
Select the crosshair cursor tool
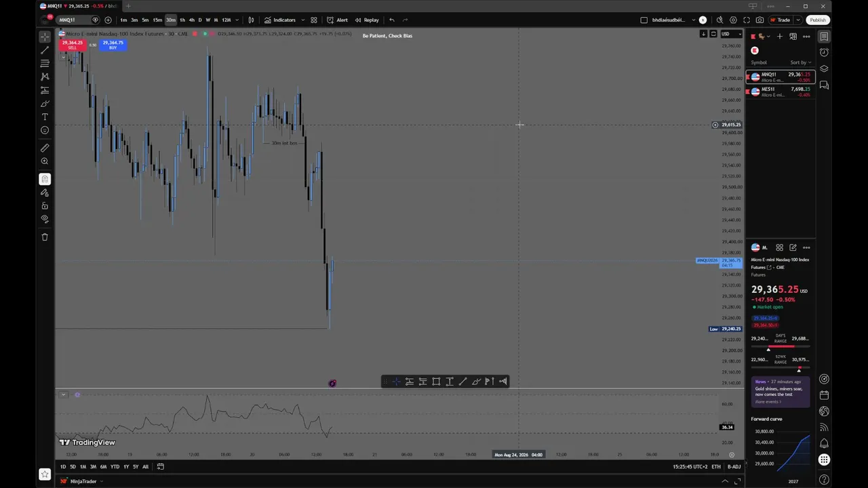click(x=45, y=37)
